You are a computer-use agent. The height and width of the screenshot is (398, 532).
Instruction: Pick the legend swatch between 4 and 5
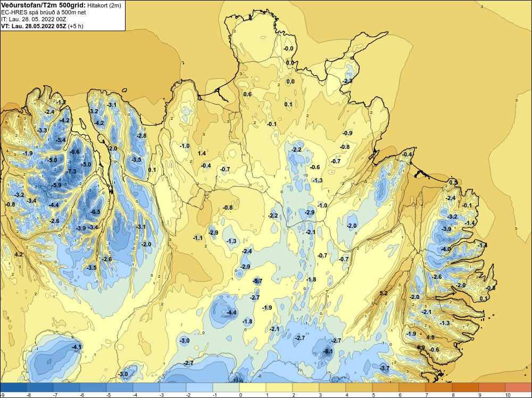point(359,387)
